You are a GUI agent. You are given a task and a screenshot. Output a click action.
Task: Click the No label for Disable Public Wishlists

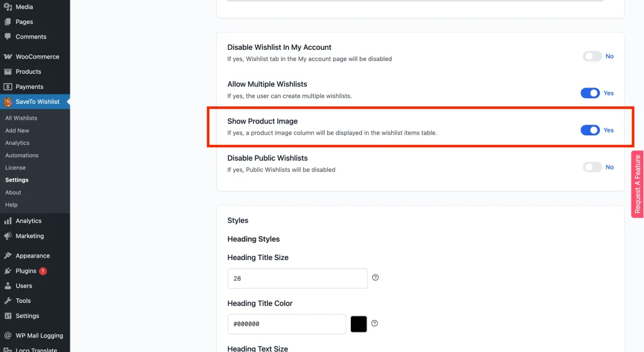point(609,167)
